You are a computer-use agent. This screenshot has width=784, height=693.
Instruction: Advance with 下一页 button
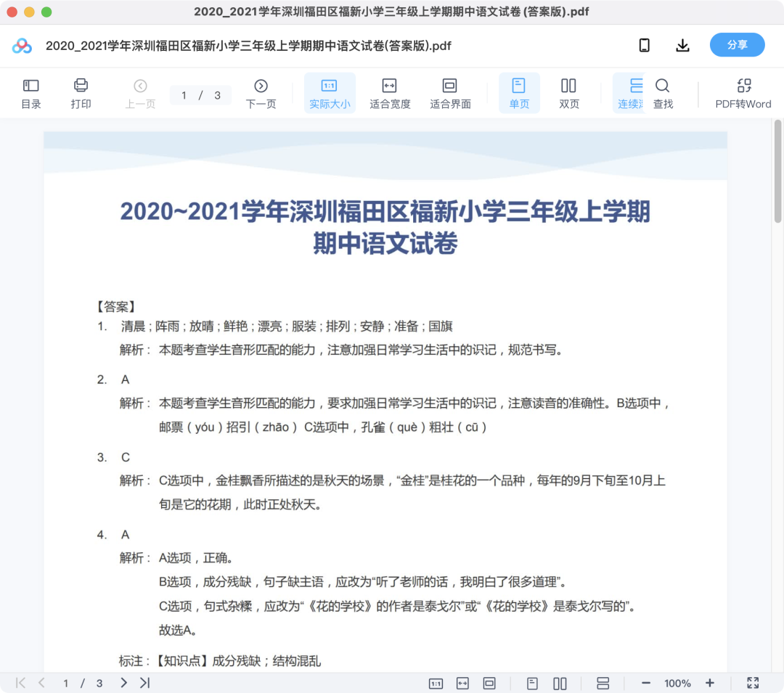261,94
